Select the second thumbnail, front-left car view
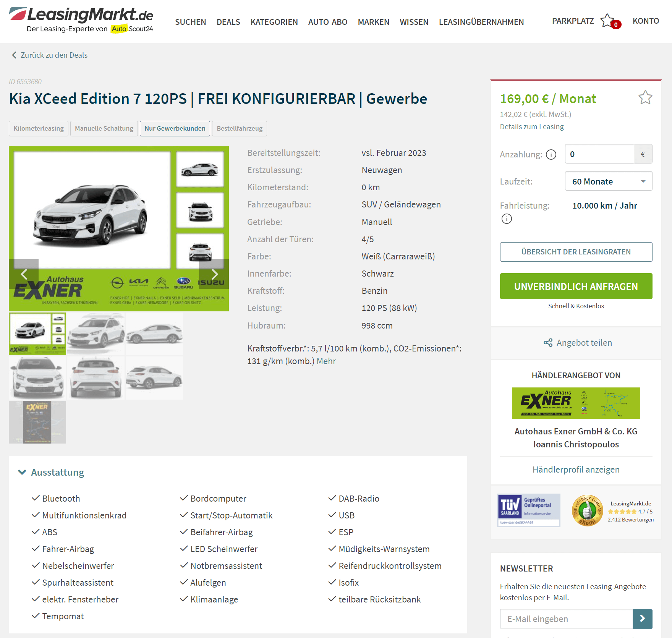Screen dimensions: 672x638 tap(96, 334)
